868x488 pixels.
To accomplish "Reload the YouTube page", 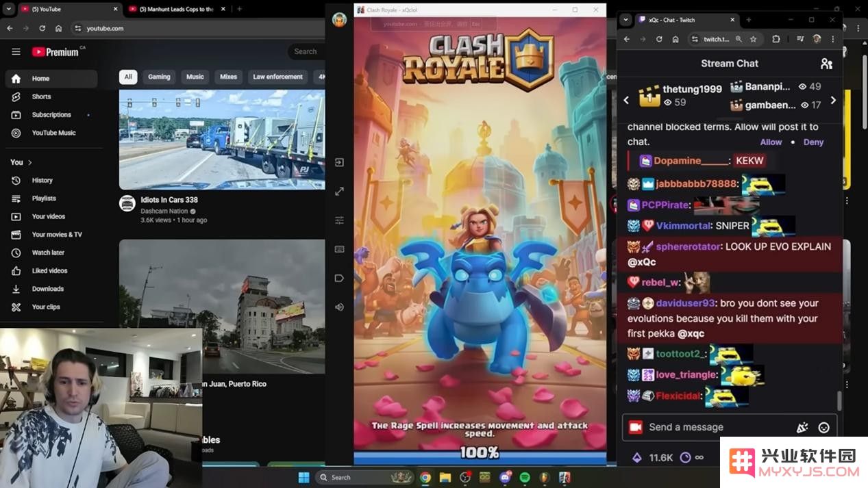I will pyautogui.click(x=42, y=28).
